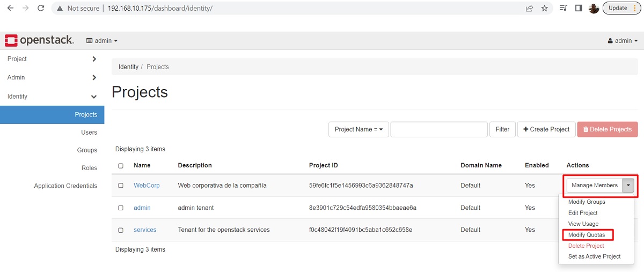Image resolution: width=644 pixels, height=272 pixels.
Task: Expand the Admin sidebar section
Action: [x=52, y=77]
